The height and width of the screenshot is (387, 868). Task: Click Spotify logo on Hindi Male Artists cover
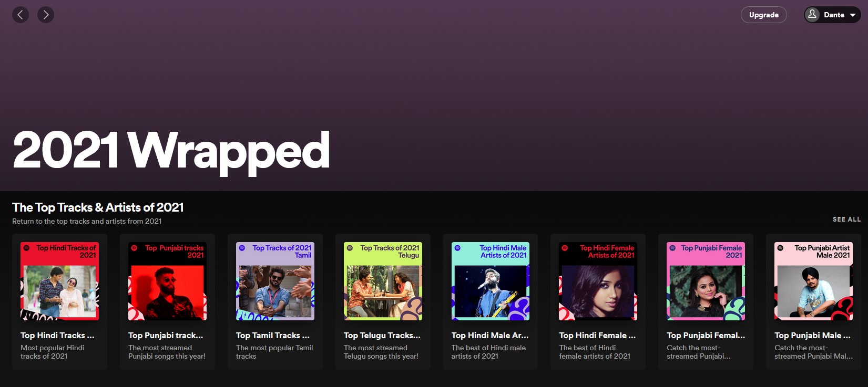pos(457,248)
